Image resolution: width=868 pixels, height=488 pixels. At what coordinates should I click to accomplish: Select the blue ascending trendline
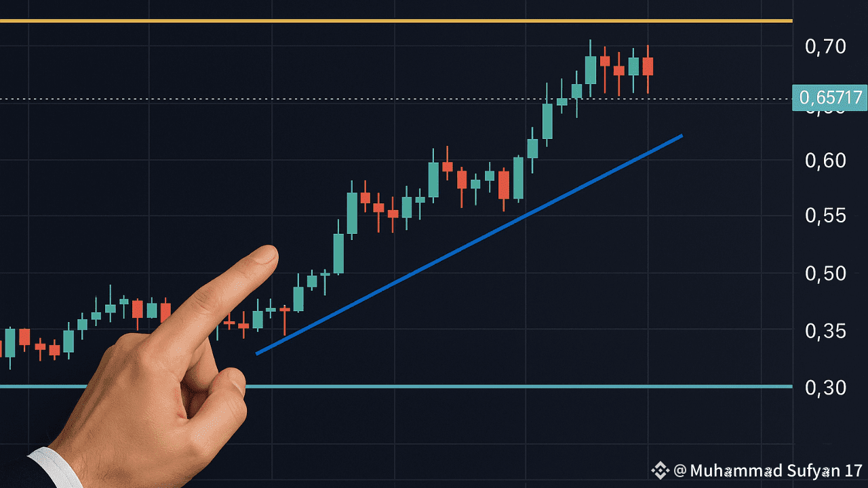[x=469, y=244]
